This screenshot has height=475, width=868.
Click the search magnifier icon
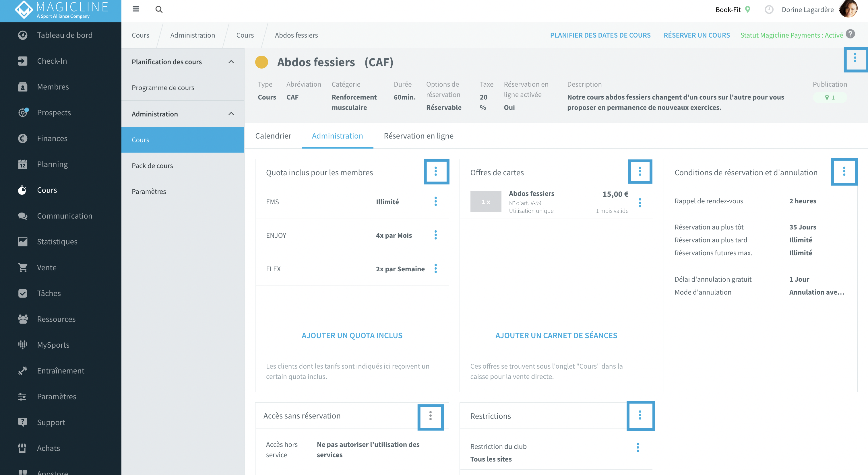pos(159,9)
